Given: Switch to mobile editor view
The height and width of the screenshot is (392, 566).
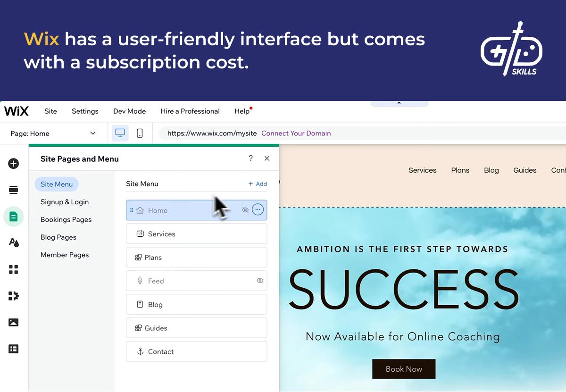Looking at the screenshot, I should pos(140,133).
